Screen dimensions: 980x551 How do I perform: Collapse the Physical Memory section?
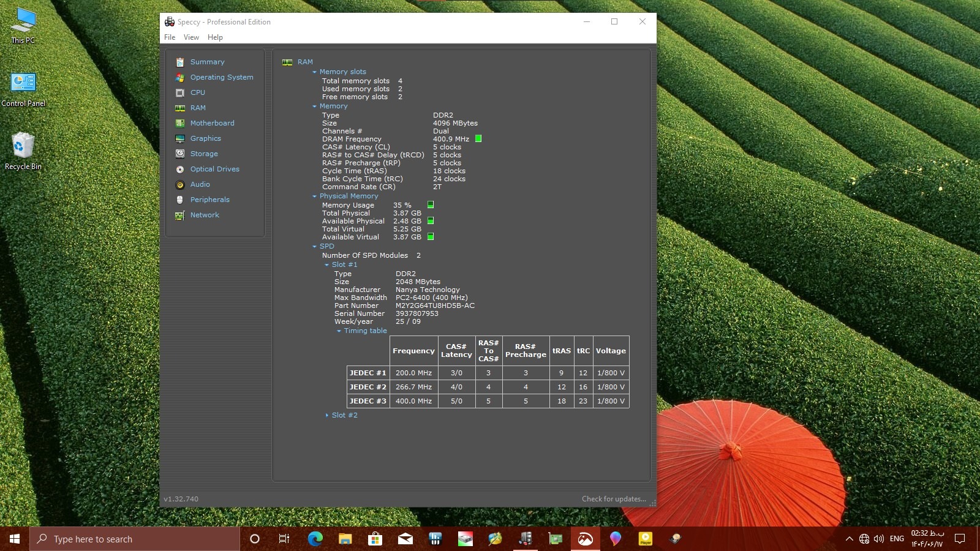[x=314, y=197]
